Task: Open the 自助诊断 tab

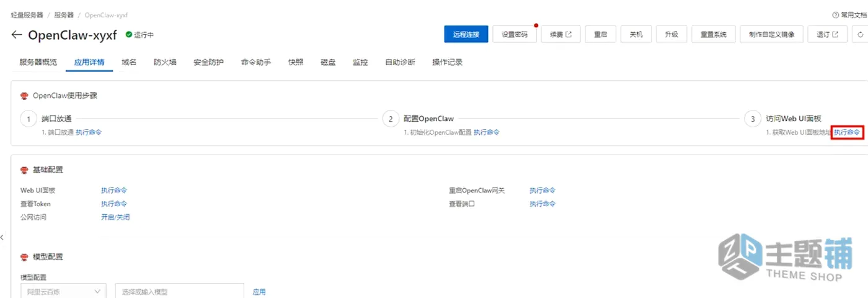Action: pos(400,62)
